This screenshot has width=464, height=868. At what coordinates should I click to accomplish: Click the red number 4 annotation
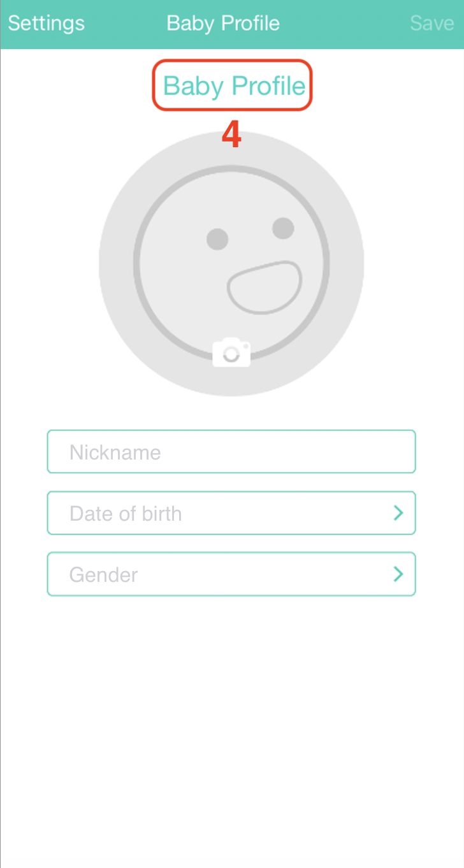231,136
